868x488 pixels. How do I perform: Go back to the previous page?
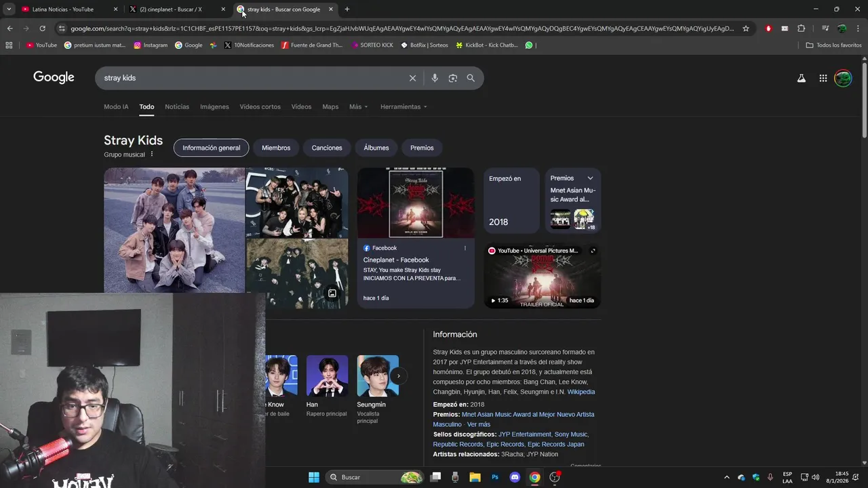point(9,28)
